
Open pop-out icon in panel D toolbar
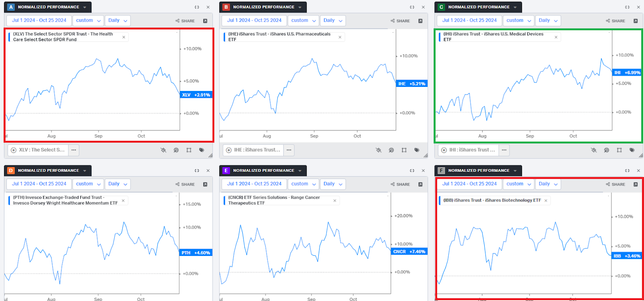tap(205, 184)
